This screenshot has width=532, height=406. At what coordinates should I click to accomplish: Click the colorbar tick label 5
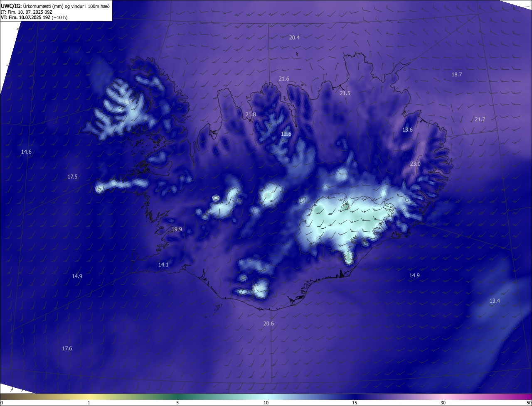tap(177, 403)
